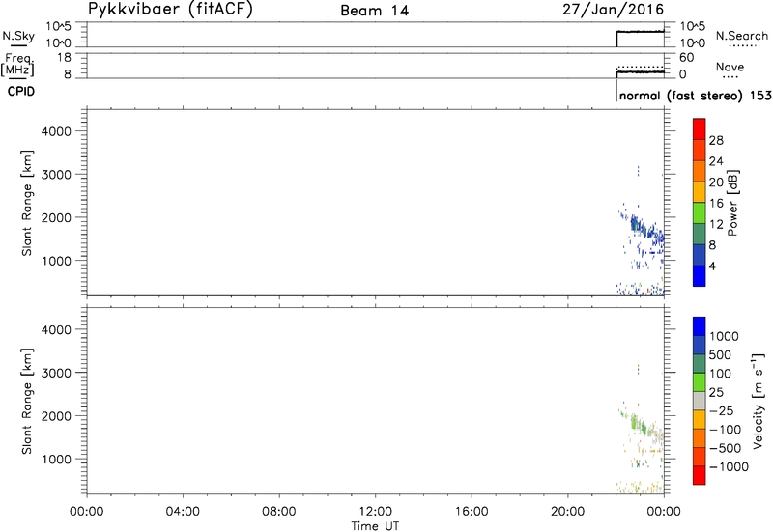Click the Velocity [m s⁻¹] colorbar label

pos(759,401)
